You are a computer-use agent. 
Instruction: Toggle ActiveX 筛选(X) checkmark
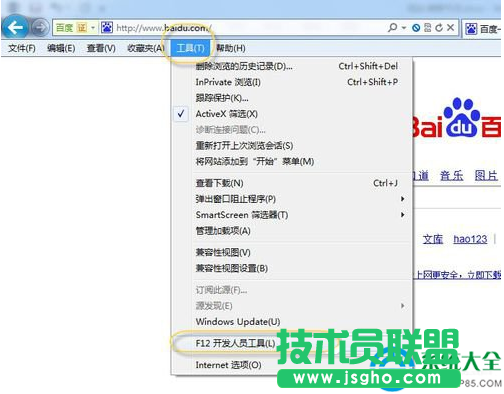point(292,114)
